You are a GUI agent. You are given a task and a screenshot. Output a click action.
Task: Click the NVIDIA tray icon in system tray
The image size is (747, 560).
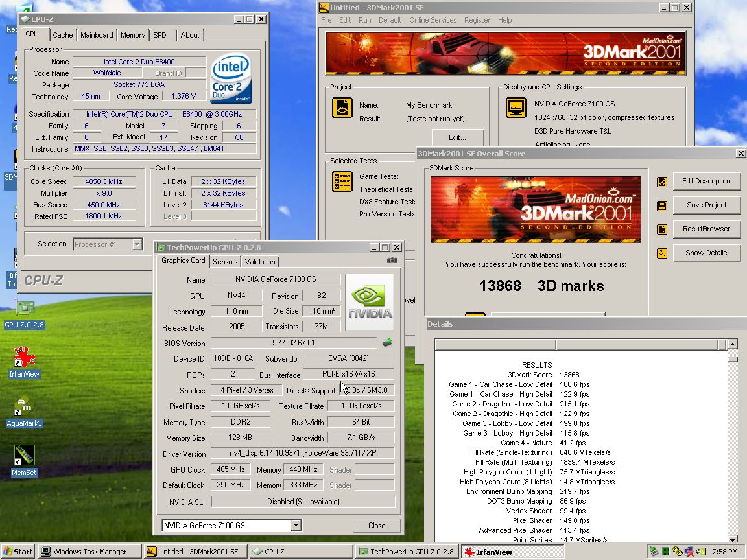[x=701, y=552]
